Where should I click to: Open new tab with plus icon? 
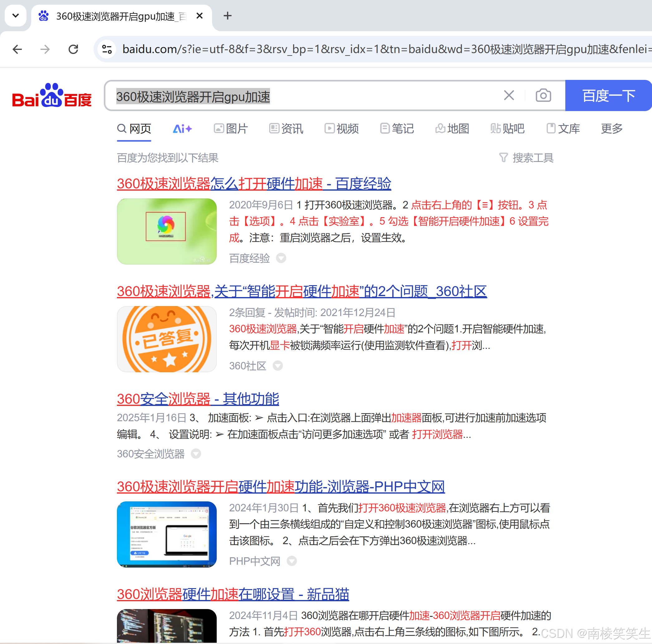(x=227, y=16)
